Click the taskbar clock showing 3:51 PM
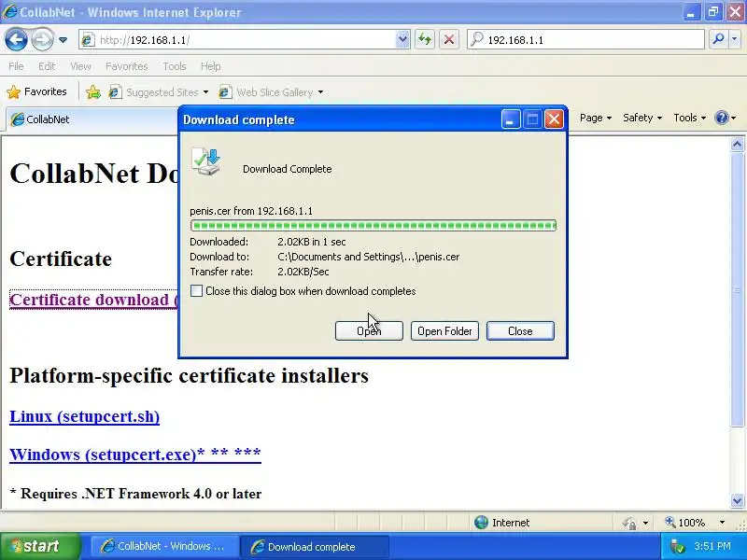This screenshot has height=560, width=747. point(712,546)
